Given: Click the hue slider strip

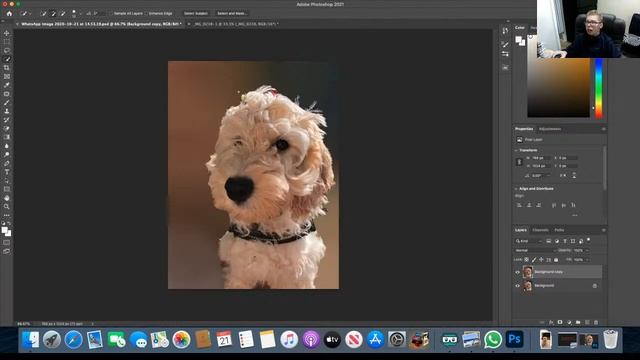Looking at the screenshot, I should click(x=598, y=88).
